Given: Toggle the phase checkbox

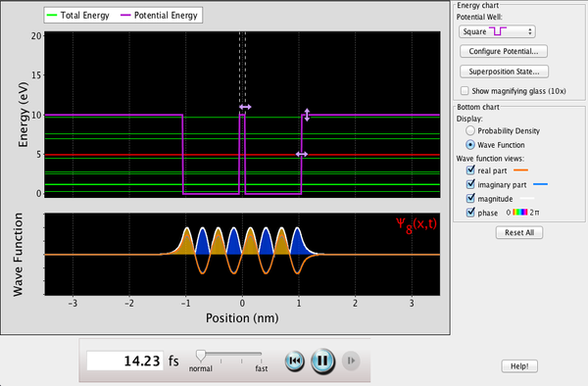Looking at the screenshot, I should pyautogui.click(x=470, y=213).
